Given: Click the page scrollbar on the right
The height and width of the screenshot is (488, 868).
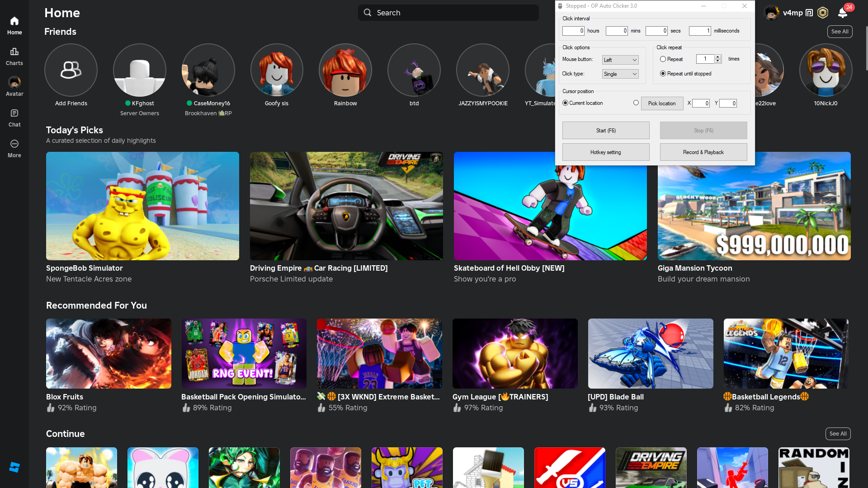Looking at the screenshot, I should [866, 48].
